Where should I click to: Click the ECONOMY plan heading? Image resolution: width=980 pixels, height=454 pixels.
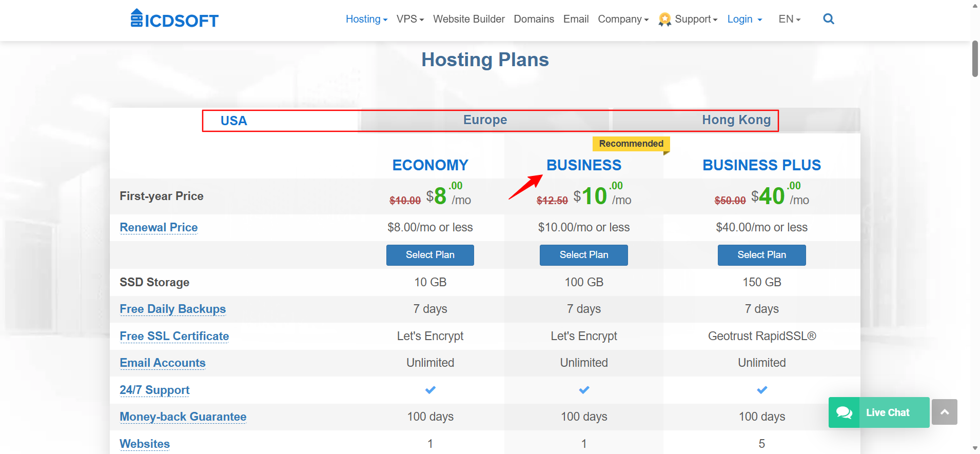tap(430, 165)
